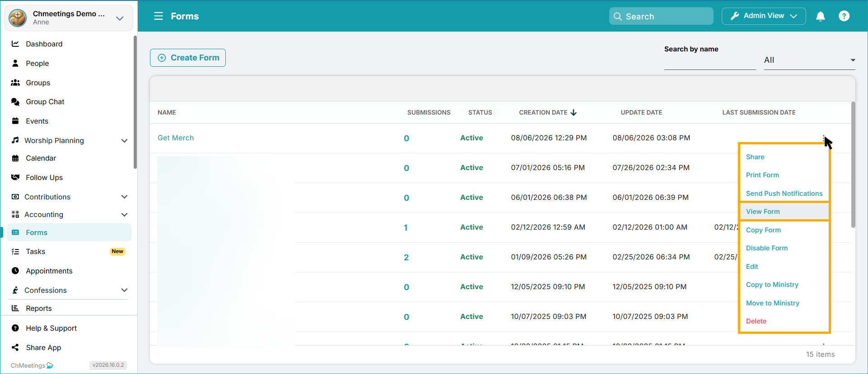868x374 pixels.
Task: Click the notifications bell icon
Action: point(821,16)
